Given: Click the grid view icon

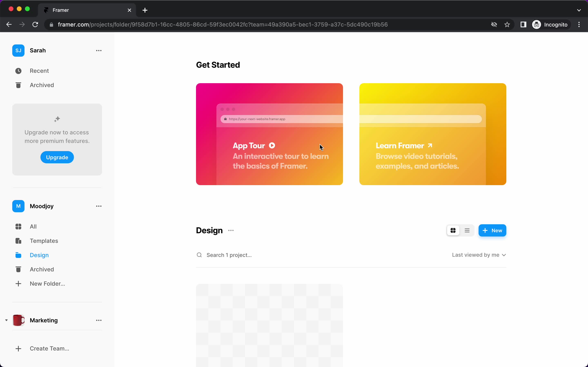Looking at the screenshot, I should [453, 230].
